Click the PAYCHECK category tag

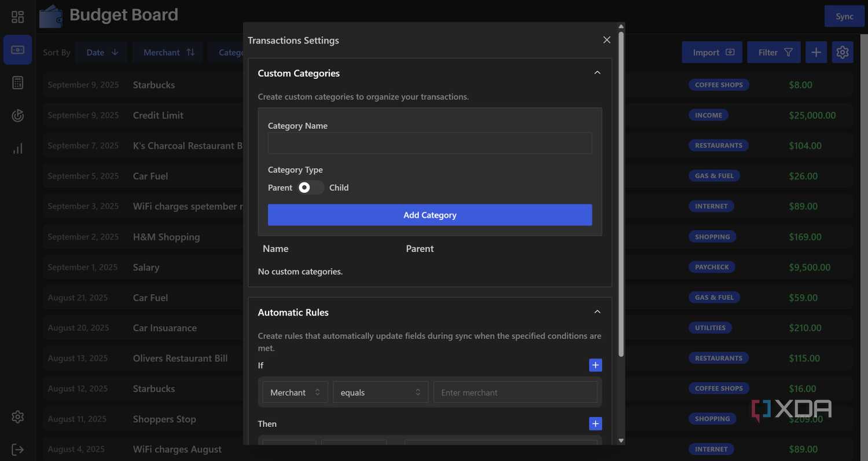712,267
